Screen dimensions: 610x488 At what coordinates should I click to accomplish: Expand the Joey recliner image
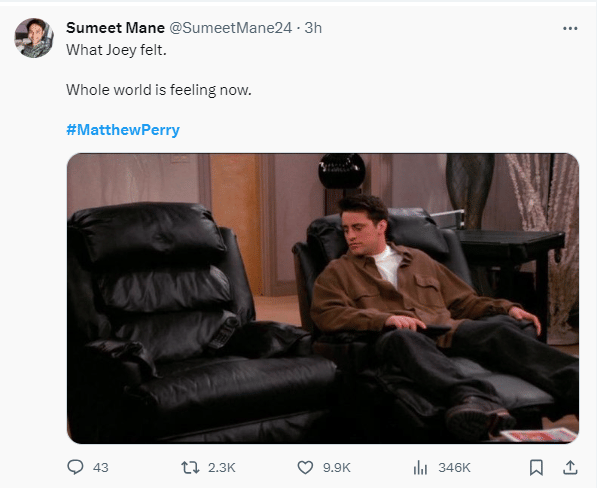click(x=322, y=297)
